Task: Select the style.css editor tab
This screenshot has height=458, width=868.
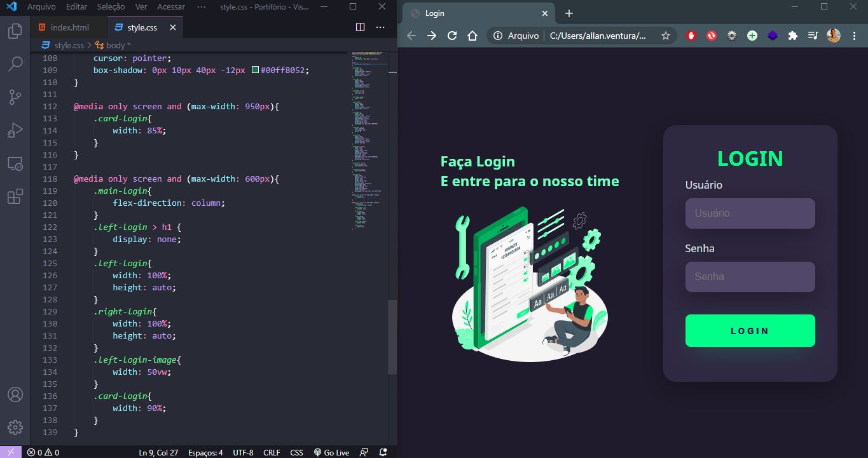Action: click(146, 28)
